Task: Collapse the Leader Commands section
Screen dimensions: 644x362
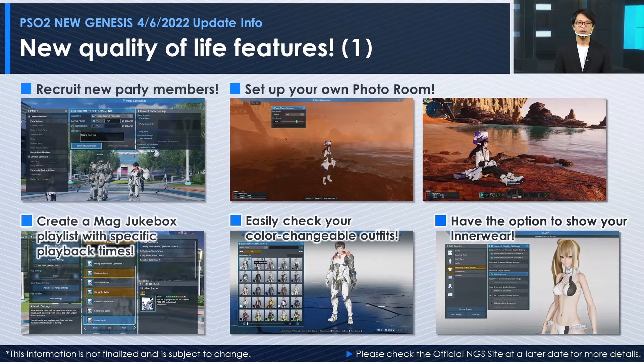Action: [x=29, y=117]
